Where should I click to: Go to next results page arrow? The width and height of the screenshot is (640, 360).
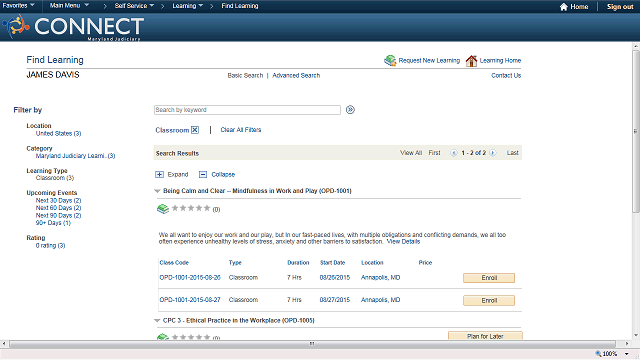click(493, 153)
